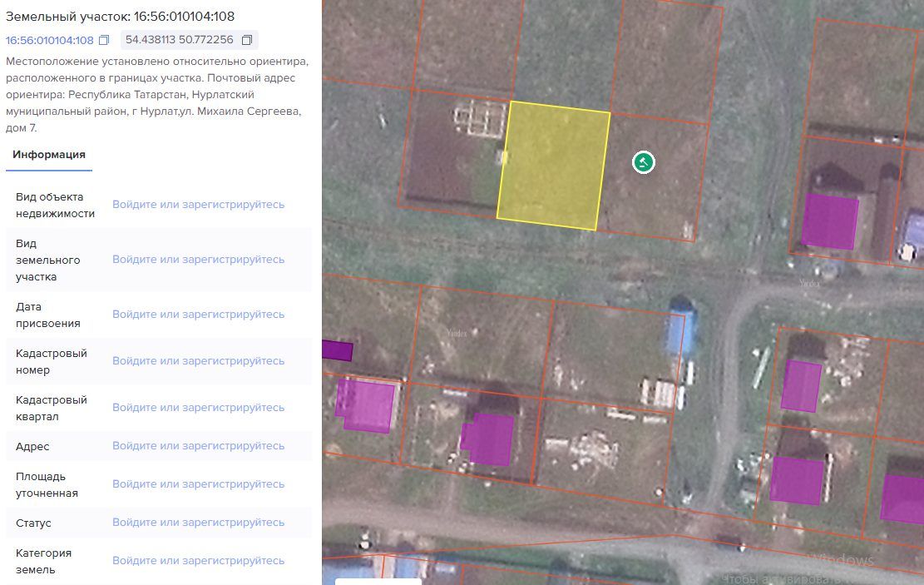
Task: Click the login link for Вид земельного участка
Action: point(199,260)
